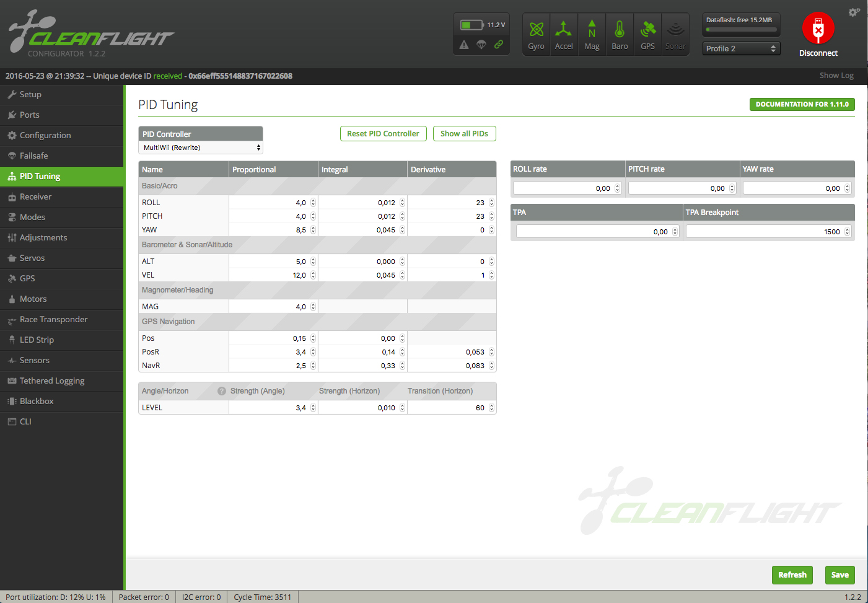Viewport: 868px width, 603px height.
Task: Select the PID Tuning tab
Action: click(x=62, y=176)
